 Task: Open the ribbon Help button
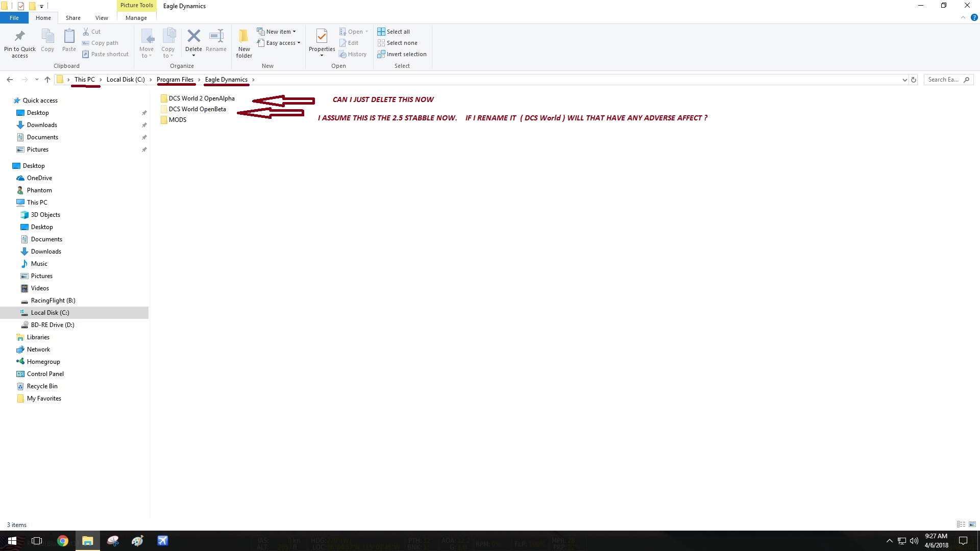click(974, 17)
